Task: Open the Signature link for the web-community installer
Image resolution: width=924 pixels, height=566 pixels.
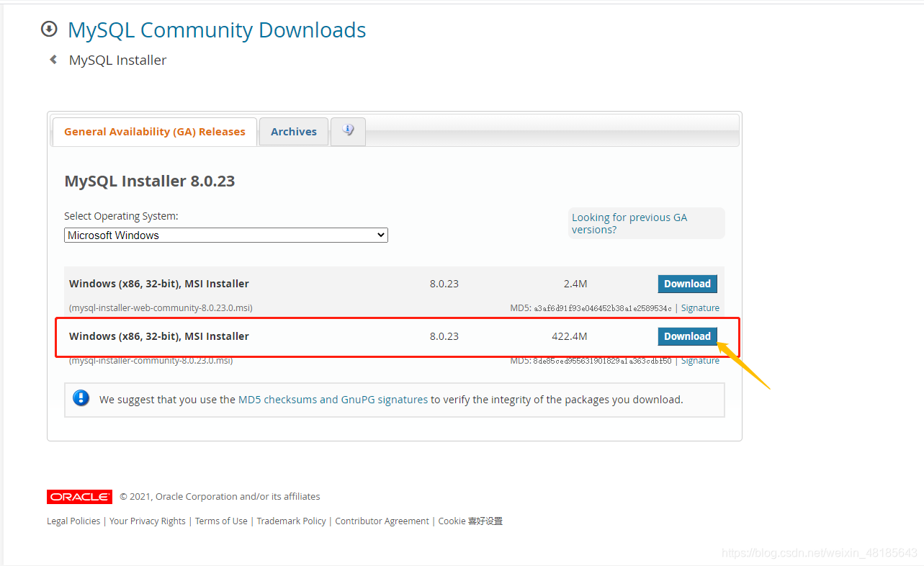Action: coord(700,308)
